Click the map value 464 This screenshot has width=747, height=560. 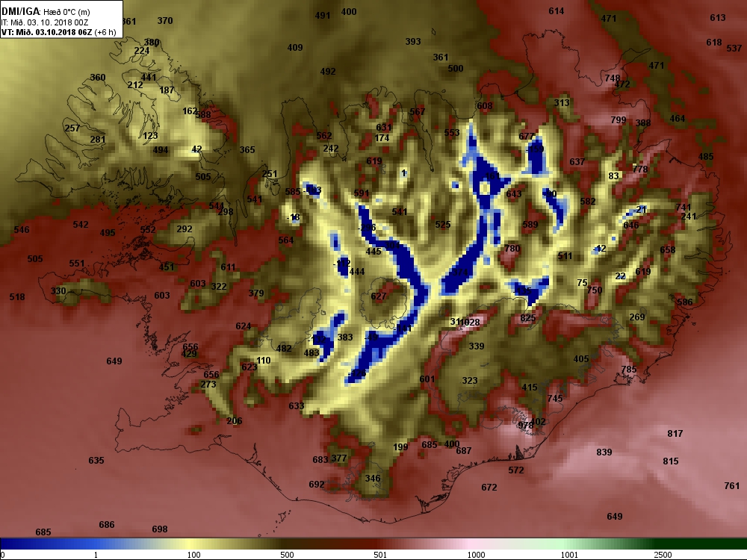coord(678,118)
